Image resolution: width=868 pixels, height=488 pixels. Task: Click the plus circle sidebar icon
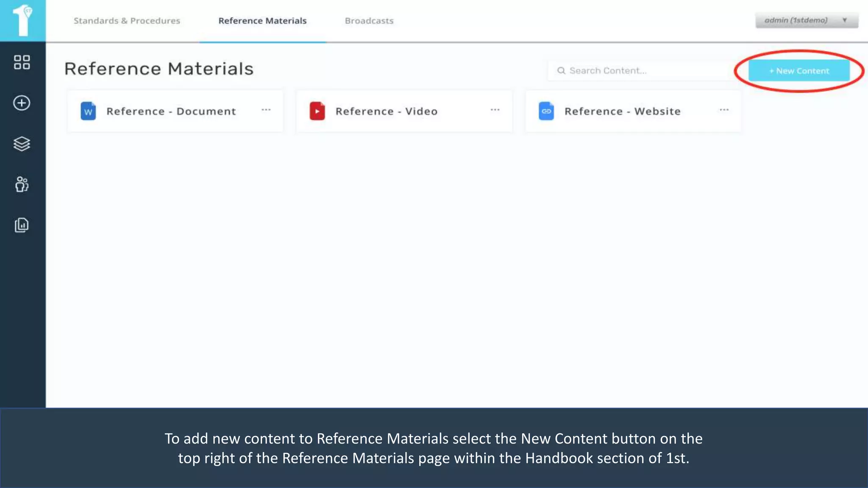(22, 103)
